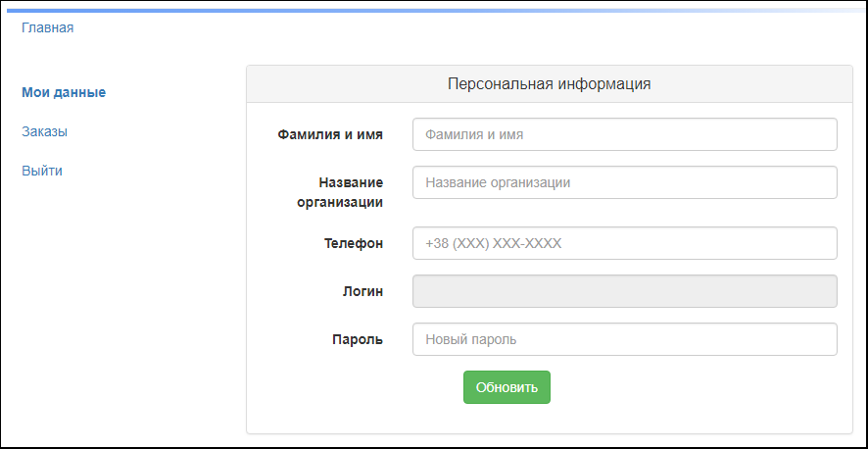This screenshot has height=449, width=868.
Task: Click the Логин field label
Action: click(360, 291)
